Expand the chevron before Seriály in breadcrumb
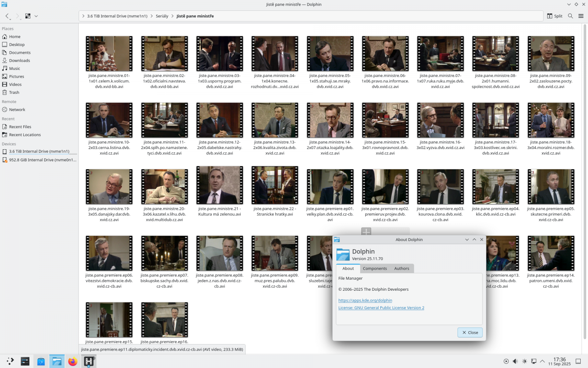Screen dimensions: 588x368 pyautogui.click(x=151, y=16)
